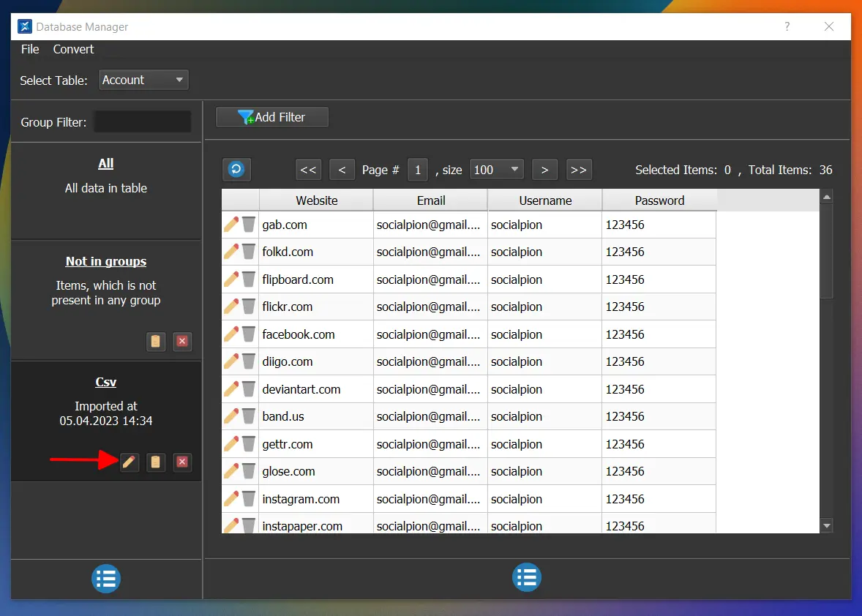Screen dimensions: 862x616
Task: Delete the deviantart.com row with trash icon
Action: 249,389
